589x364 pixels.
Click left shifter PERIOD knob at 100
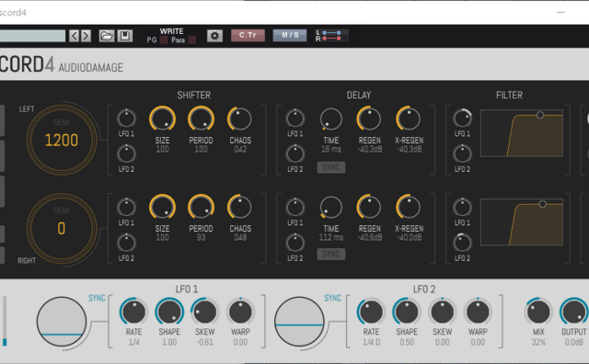pos(201,119)
